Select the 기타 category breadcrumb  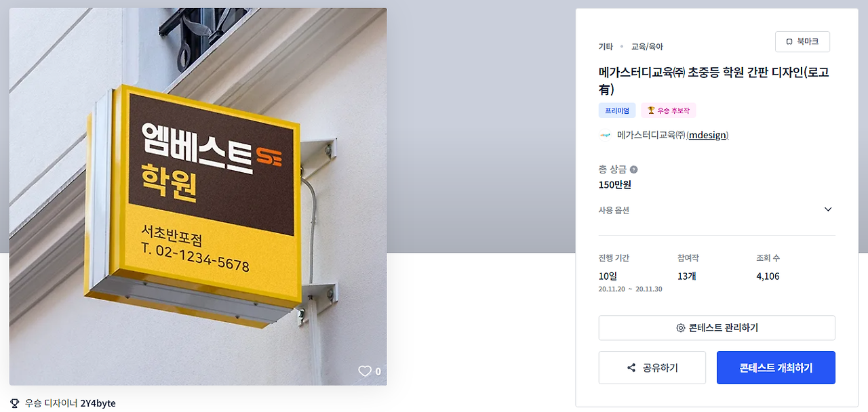[606, 47]
